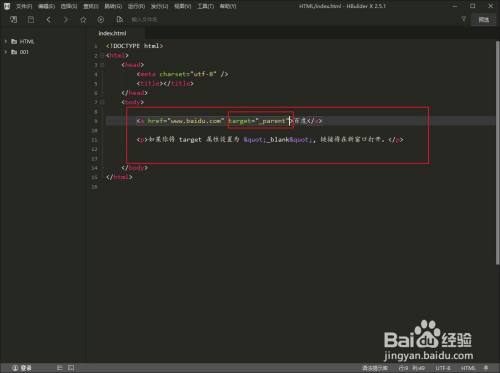Toggle the fold marker on the html line

102,56
